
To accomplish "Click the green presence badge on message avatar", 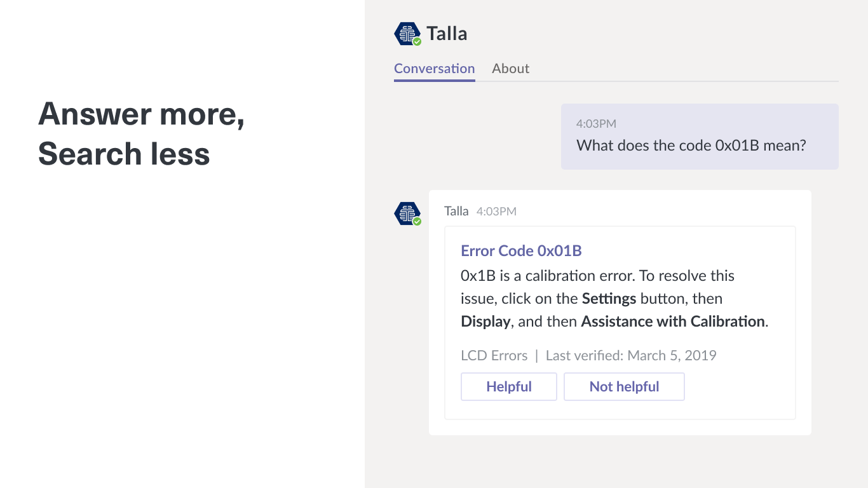I will 417,222.
